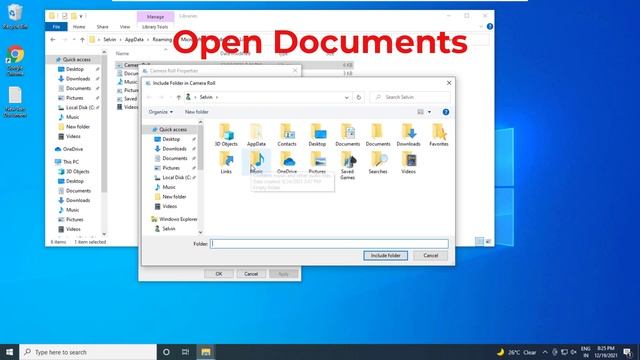Click the taskbar search box

pyautogui.click(x=88, y=352)
